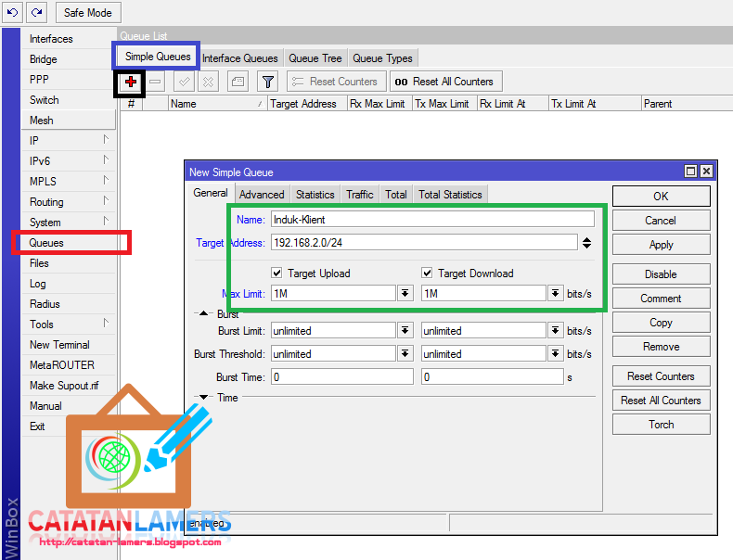733x560 pixels.
Task: Open Exit in the sidebar
Action: point(69,426)
